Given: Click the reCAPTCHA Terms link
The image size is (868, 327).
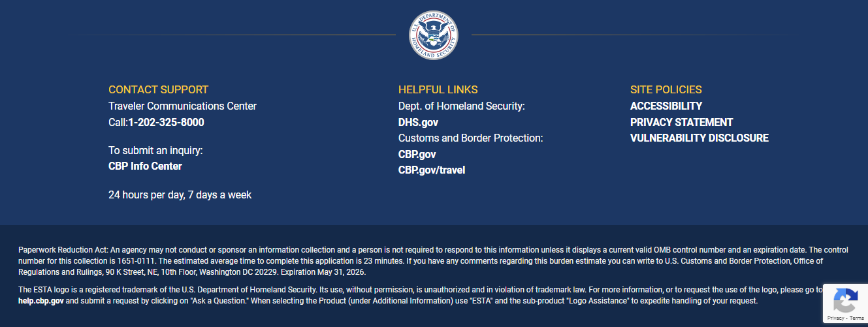Looking at the screenshot, I should click(856, 318).
